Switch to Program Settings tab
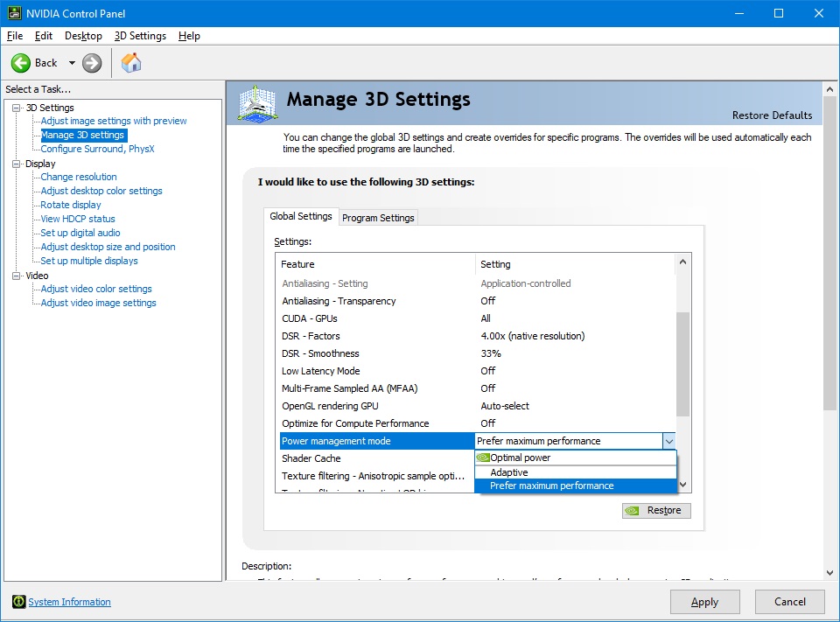The width and height of the screenshot is (840, 622). [x=378, y=218]
